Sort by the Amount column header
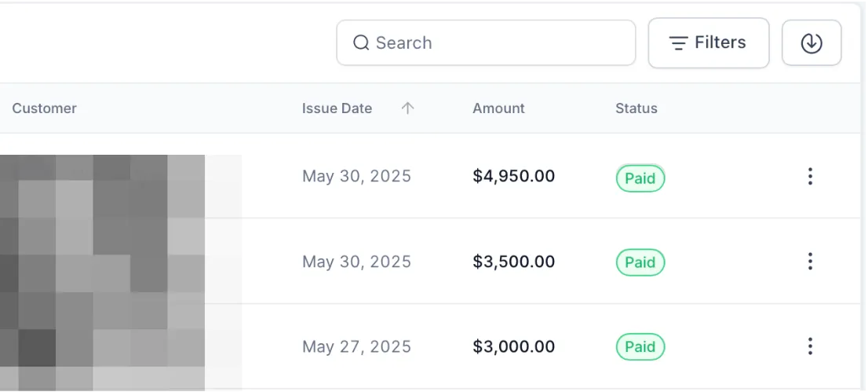The width and height of the screenshot is (868, 392). click(x=498, y=109)
